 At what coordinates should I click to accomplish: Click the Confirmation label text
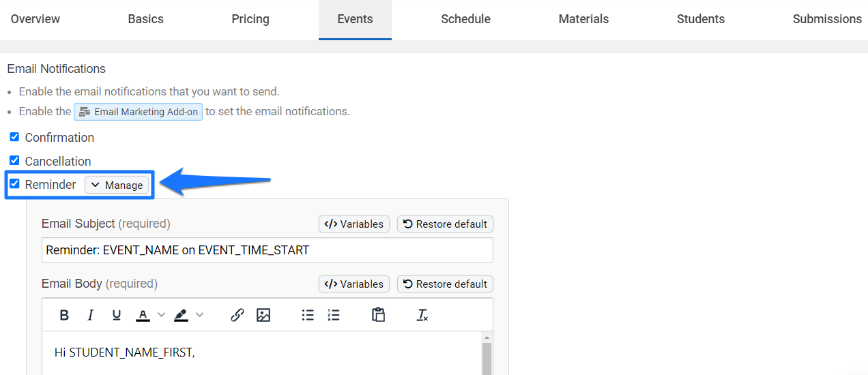59,138
